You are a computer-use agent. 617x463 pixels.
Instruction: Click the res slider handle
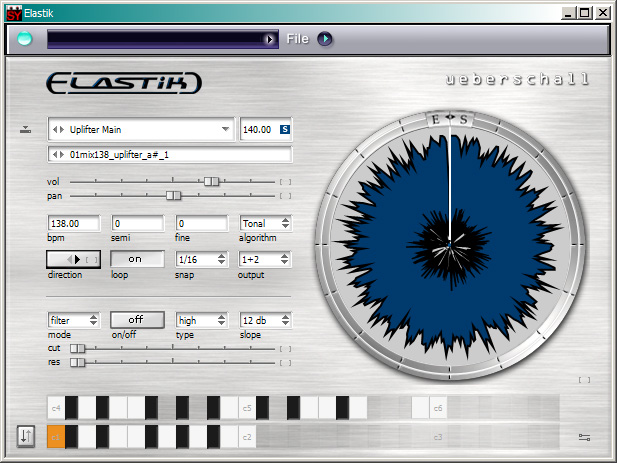[77, 362]
